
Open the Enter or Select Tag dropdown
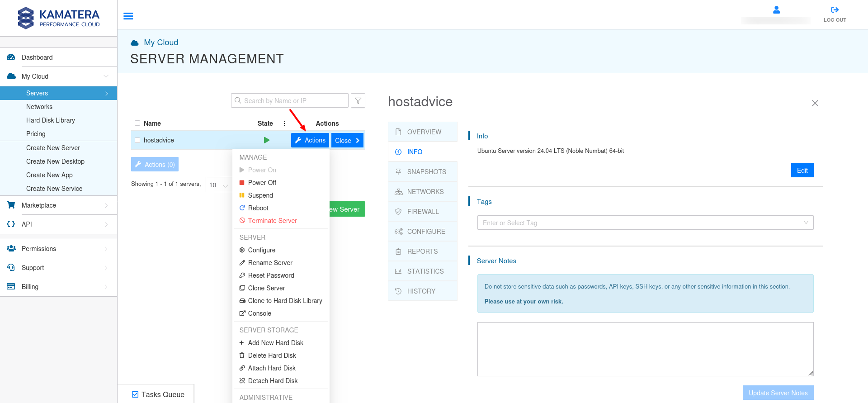[x=645, y=223]
